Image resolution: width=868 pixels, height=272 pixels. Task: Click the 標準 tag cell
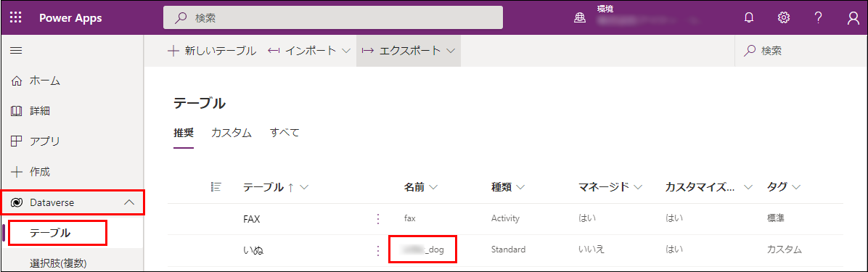[x=776, y=218]
